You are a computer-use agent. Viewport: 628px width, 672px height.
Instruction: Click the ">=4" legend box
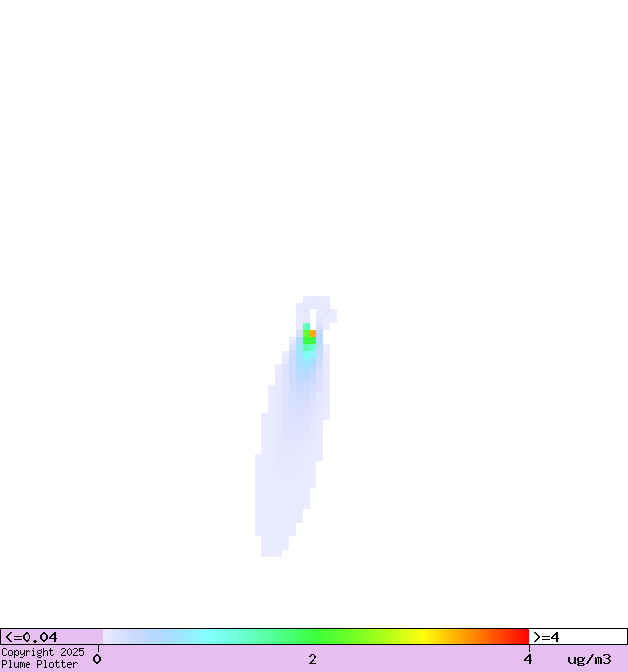click(x=578, y=637)
